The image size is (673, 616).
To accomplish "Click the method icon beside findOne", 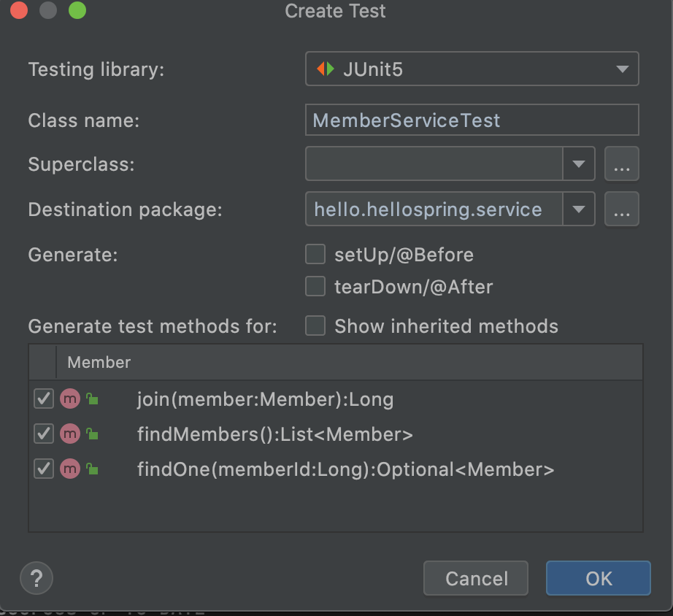I will pyautogui.click(x=70, y=469).
